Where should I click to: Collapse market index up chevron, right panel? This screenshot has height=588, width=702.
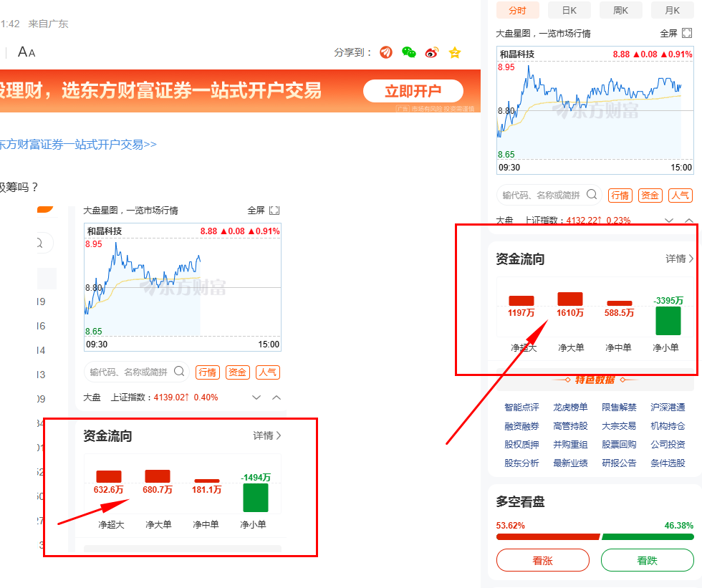click(689, 220)
